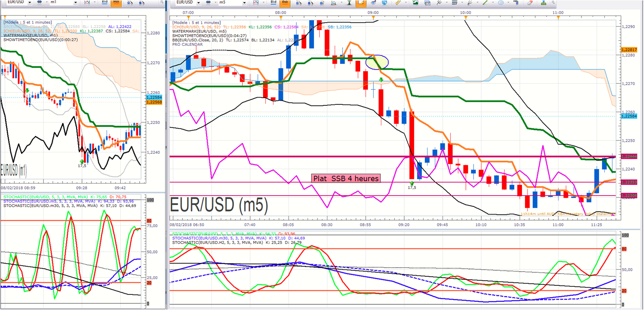Click the 10:00 orange time marker
The image size is (644, 310).
pos(465,17)
